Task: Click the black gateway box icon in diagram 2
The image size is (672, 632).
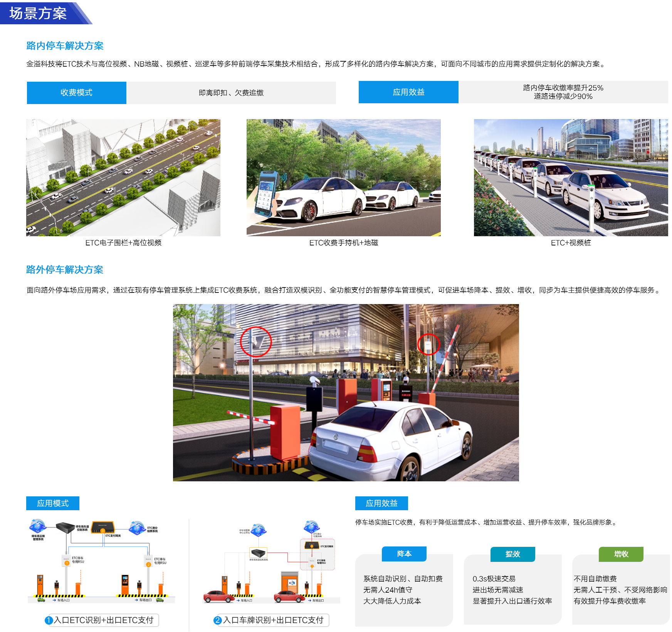Action: [x=259, y=553]
